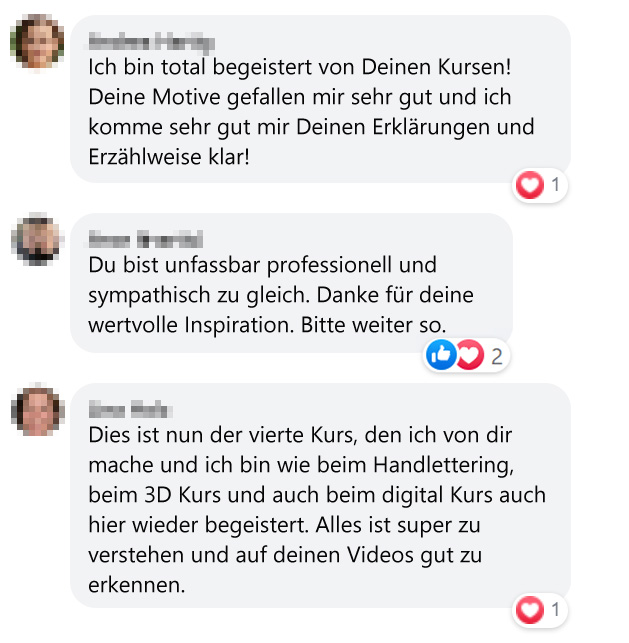Open avatar beside 'Du bist unfassbar professionell' comment
629x643 pixels.
coord(38,239)
